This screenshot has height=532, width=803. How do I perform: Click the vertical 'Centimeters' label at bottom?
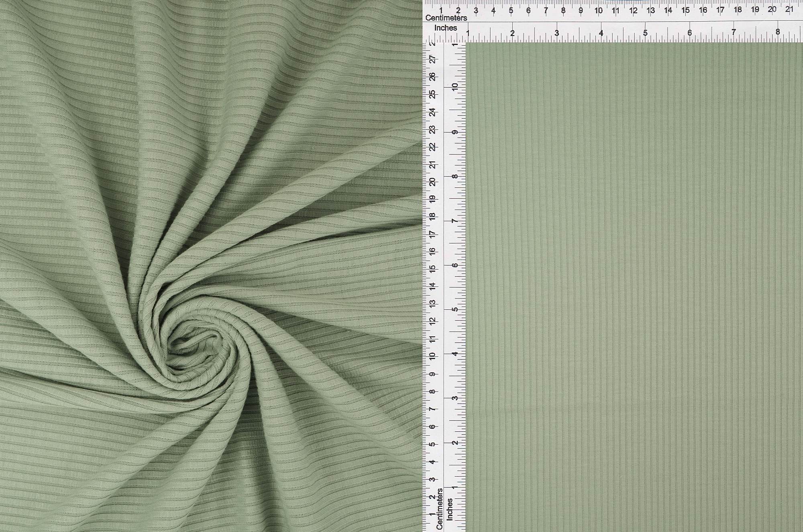[439, 509]
